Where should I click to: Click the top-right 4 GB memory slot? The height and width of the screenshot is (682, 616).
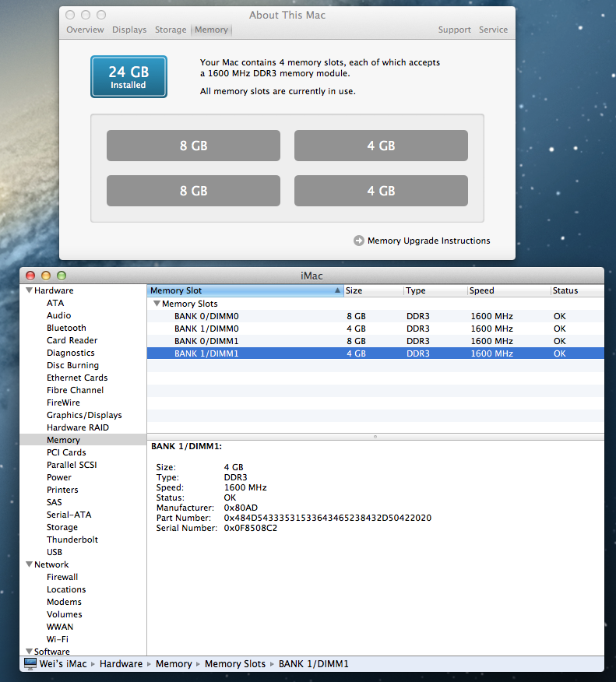tap(381, 146)
